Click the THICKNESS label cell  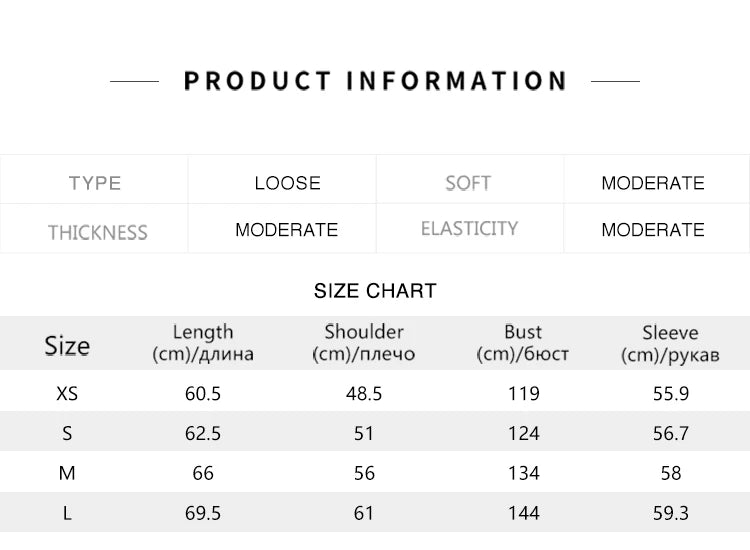point(97,232)
